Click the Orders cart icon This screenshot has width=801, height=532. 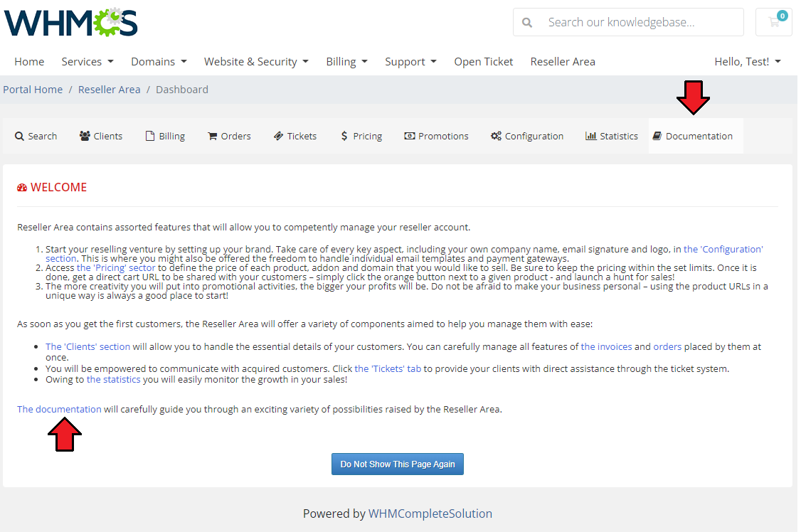pyautogui.click(x=213, y=137)
